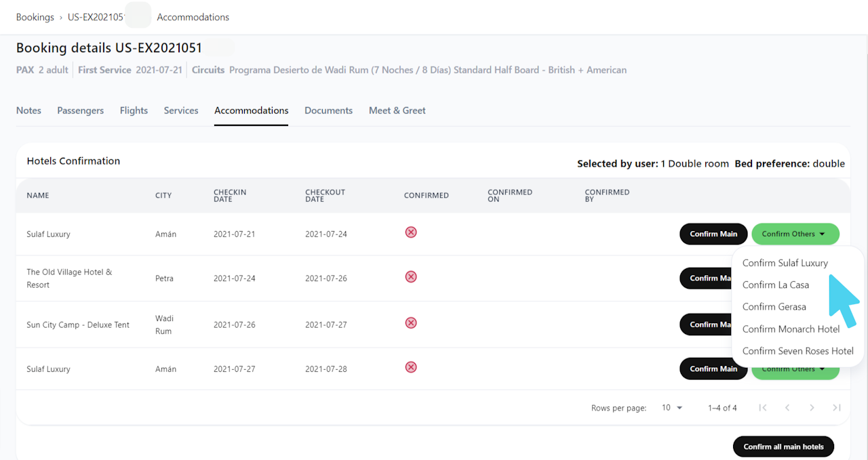Jump to the last page of results
This screenshot has width=868, height=460.
pos(837,408)
